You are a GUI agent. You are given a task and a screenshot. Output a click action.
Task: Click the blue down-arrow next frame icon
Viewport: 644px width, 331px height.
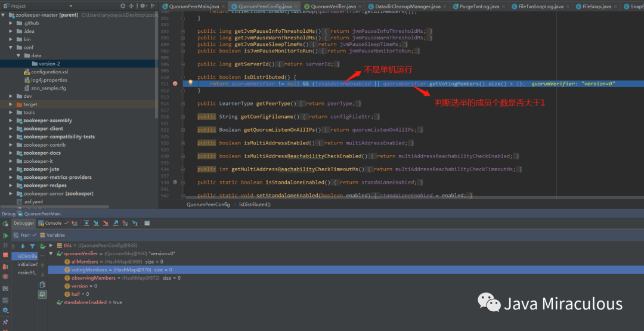pos(23,246)
